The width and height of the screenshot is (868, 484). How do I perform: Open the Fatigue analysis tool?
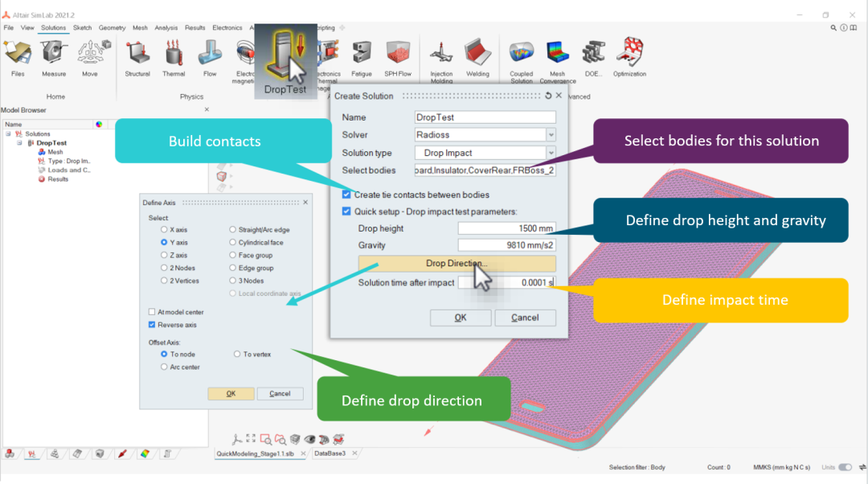(362, 56)
